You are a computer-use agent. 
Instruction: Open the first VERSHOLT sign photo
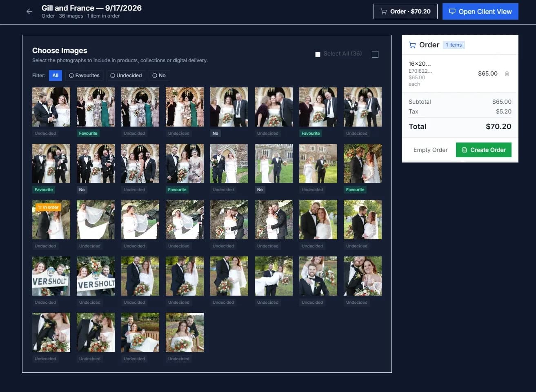51,276
